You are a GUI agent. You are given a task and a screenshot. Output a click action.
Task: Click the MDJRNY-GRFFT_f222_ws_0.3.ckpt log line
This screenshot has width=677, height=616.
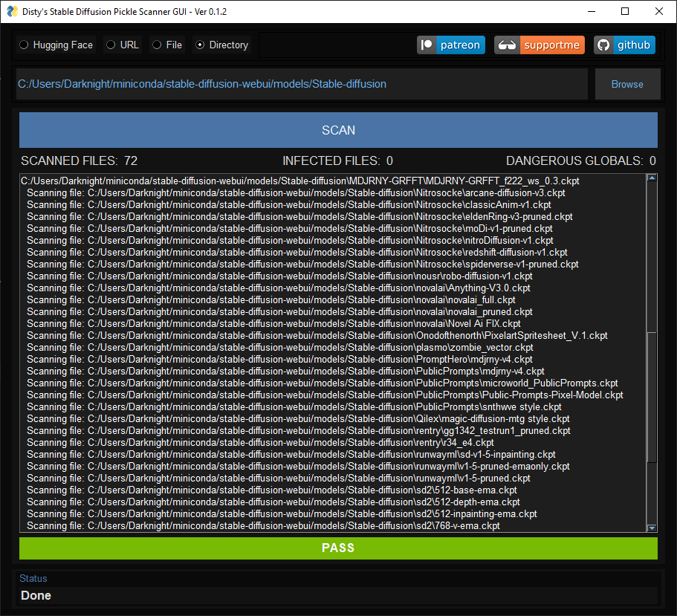pyautogui.click(x=300, y=181)
